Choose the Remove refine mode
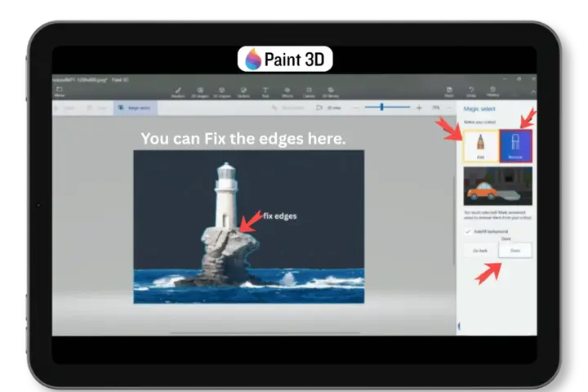 515,146
